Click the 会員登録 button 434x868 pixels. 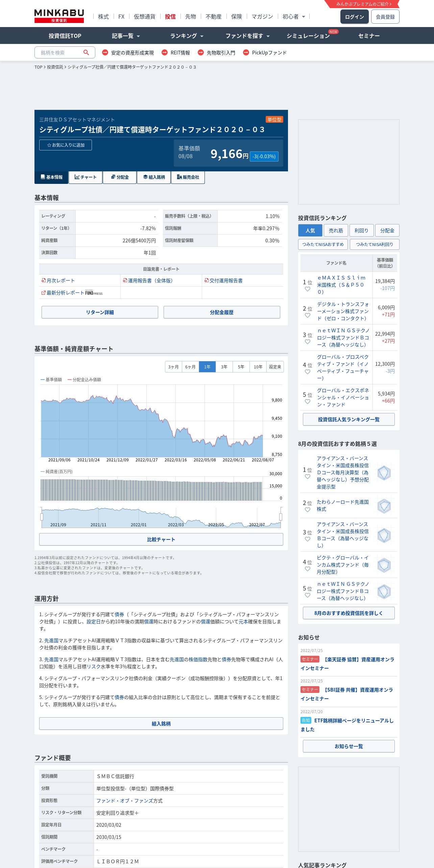pyautogui.click(x=385, y=17)
